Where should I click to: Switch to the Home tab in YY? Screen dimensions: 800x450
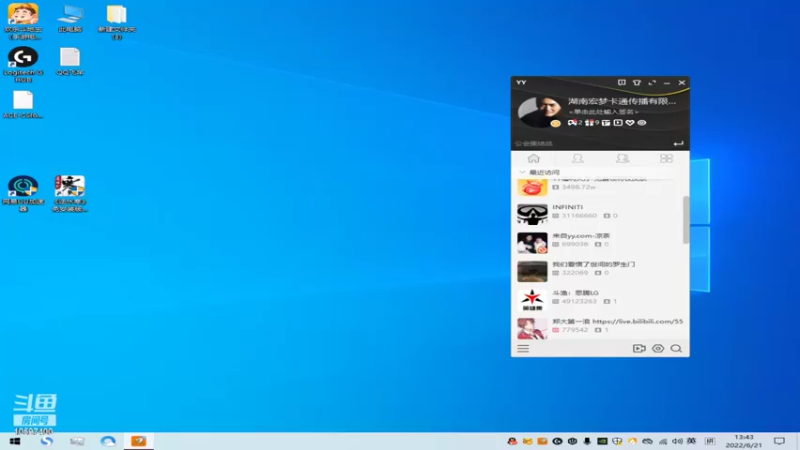[534, 158]
